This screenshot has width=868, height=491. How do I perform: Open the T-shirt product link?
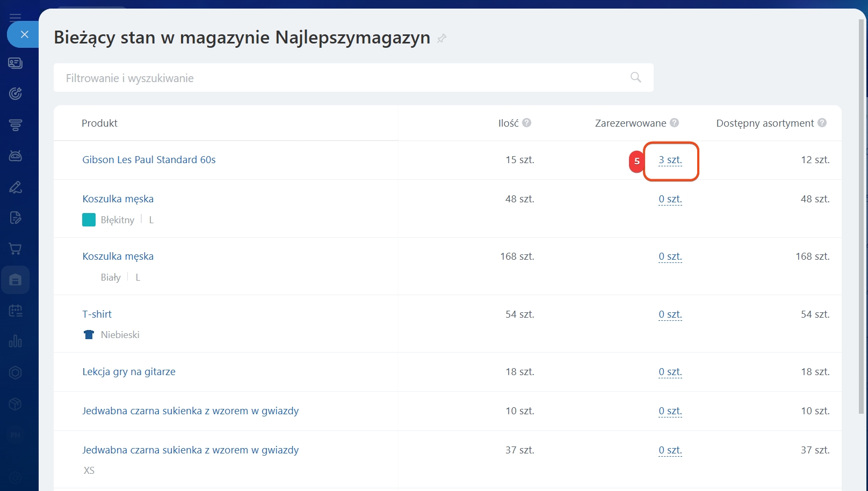(x=97, y=314)
